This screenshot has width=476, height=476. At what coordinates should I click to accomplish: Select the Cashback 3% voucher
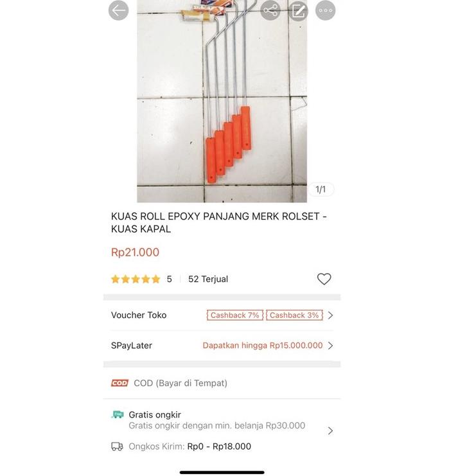(x=294, y=315)
